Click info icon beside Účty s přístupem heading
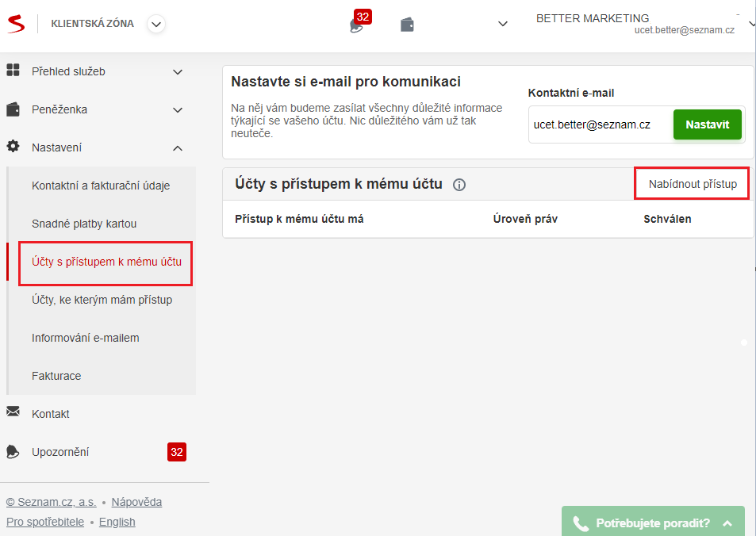Image resolution: width=756 pixels, height=536 pixels. tap(459, 185)
